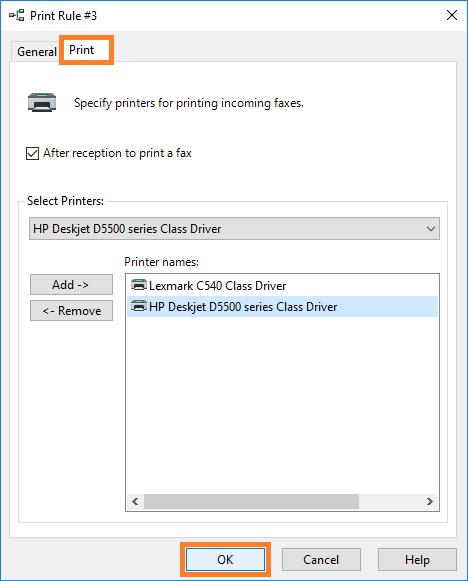Click the Lexmark C540 printer icon
This screenshot has height=581, width=468.
[x=139, y=285]
